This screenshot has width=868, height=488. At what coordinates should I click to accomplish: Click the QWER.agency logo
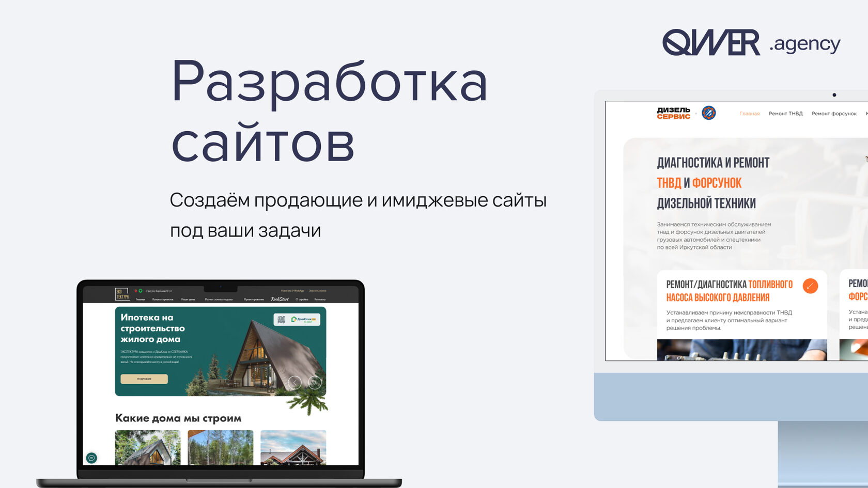click(x=751, y=43)
